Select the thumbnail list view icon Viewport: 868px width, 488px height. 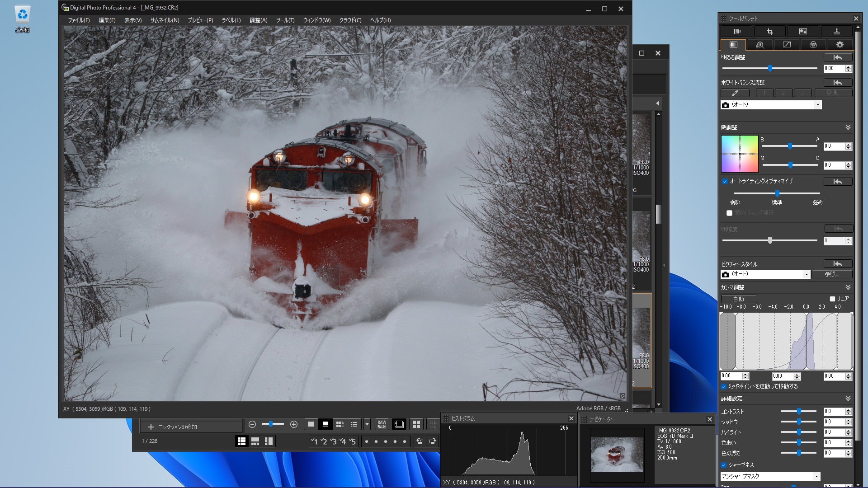(x=354, y=424)
